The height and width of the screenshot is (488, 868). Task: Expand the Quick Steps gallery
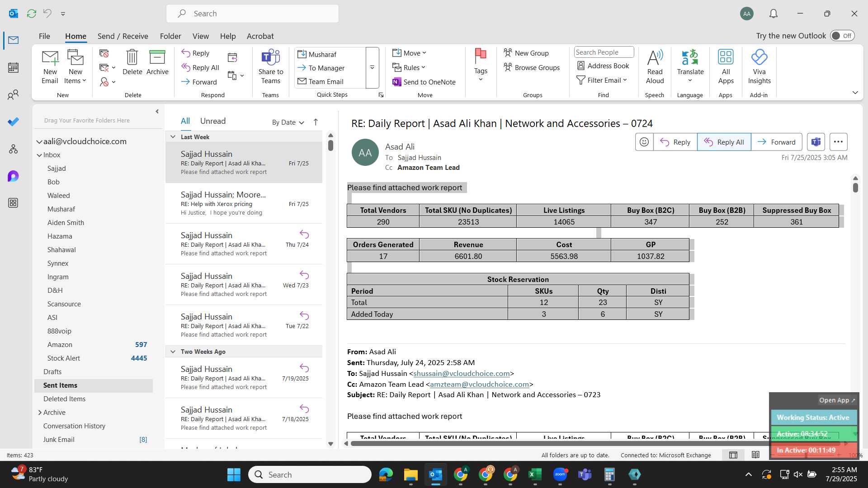click(x=372, y=68)
